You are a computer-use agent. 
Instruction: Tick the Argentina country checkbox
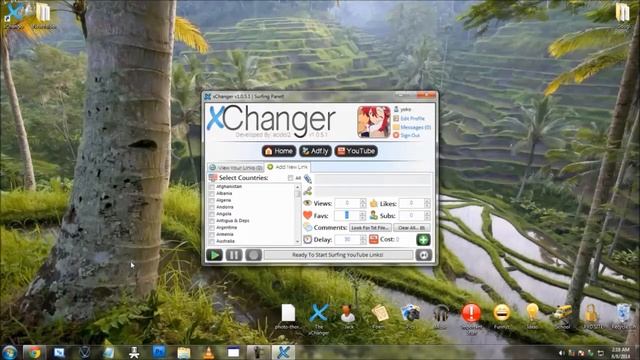pos(211,228)
